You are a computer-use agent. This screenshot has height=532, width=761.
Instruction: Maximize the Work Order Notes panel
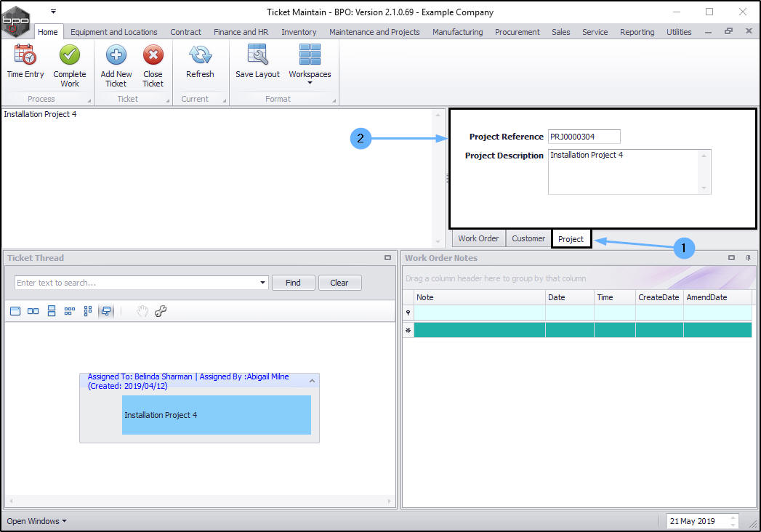731,258
